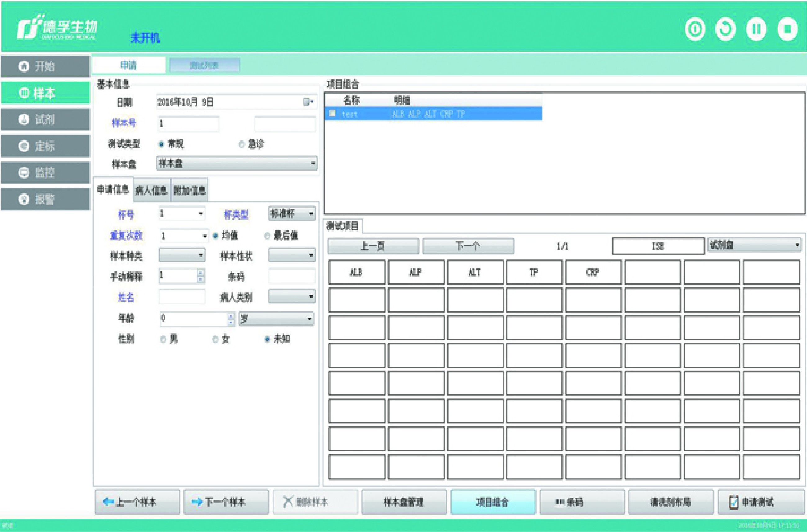Viewport: 807px width, 532px height.
Task: Open the 试剂 sidebar section
Action: tap(45, 119)
